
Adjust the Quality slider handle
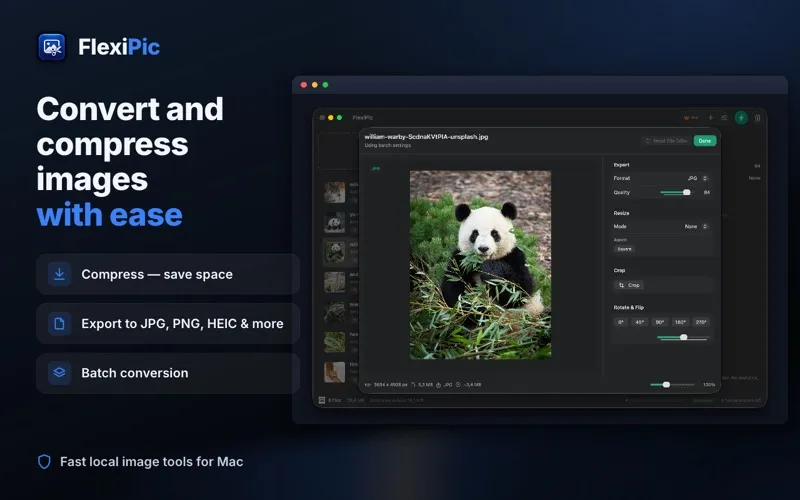tap(687, 192)
